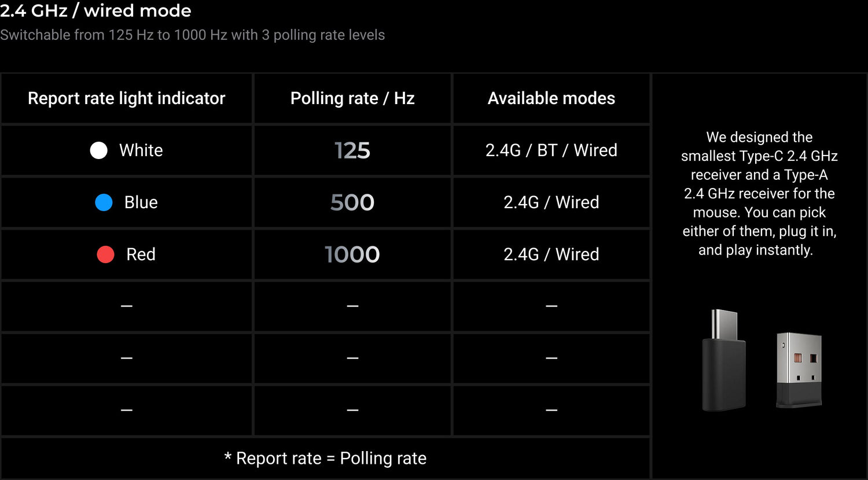
Task: Click the "* Report rate = Polling rate" footnote
Action: pos(325,458)
